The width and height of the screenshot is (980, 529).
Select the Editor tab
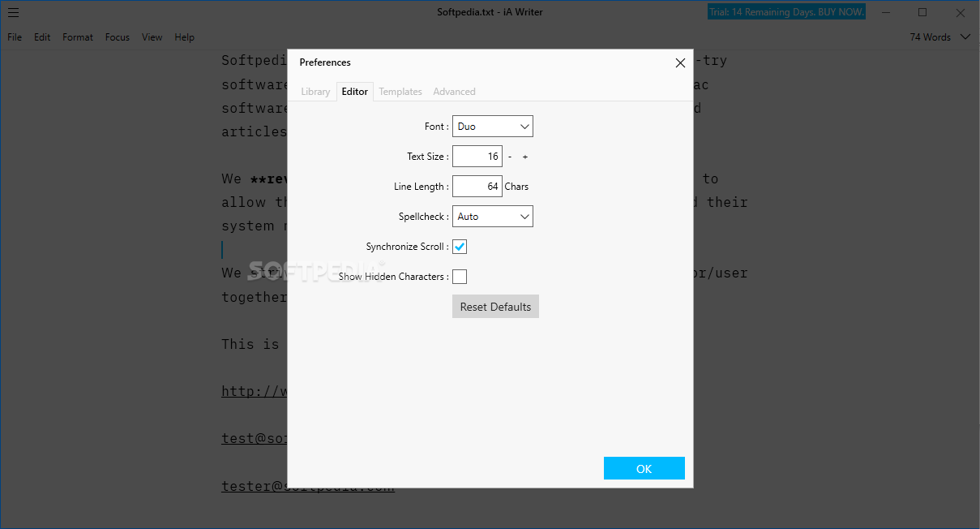(355, 92)
